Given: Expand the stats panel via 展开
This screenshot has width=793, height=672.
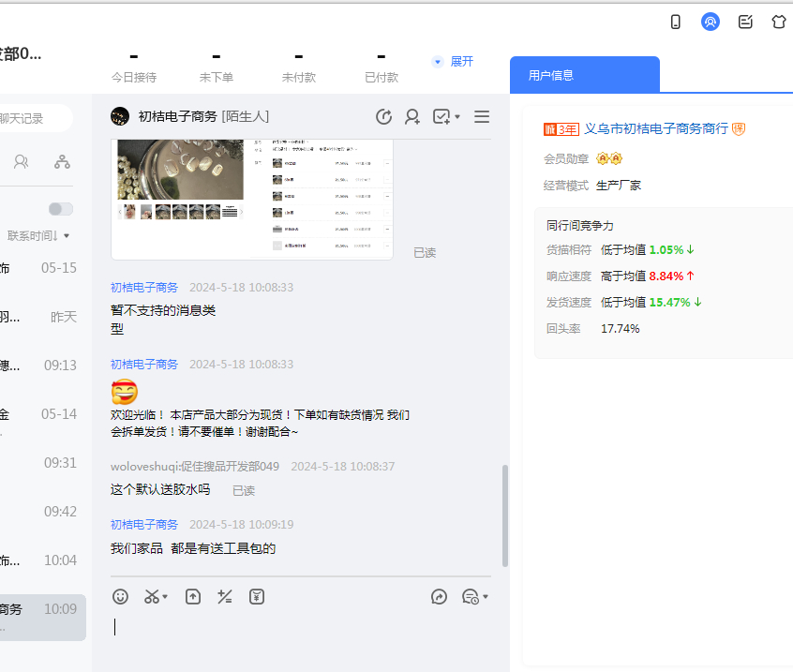Looking at the screenshot, I should coord(454,61).
